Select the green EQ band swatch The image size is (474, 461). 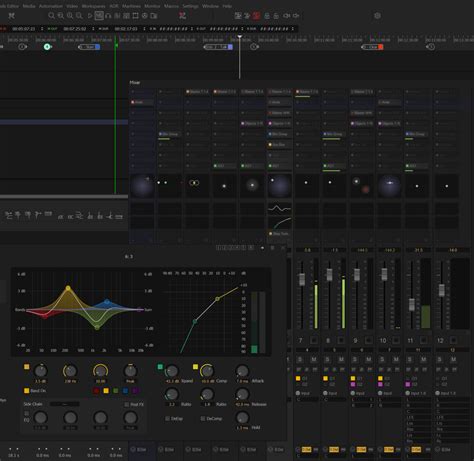[x=116, y=391]
